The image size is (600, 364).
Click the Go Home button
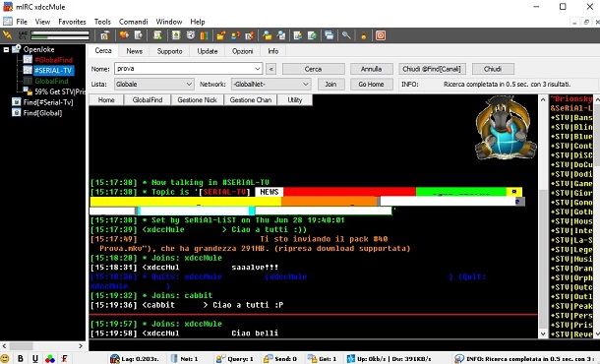[371, 84]
